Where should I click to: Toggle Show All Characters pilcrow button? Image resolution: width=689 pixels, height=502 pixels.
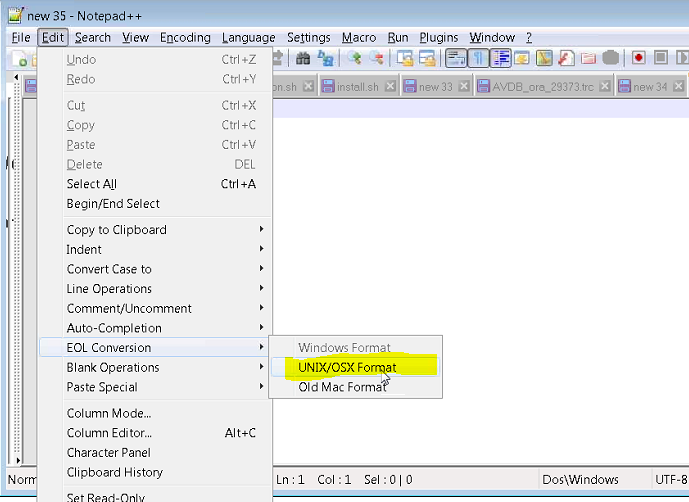(x=478, y=60)
